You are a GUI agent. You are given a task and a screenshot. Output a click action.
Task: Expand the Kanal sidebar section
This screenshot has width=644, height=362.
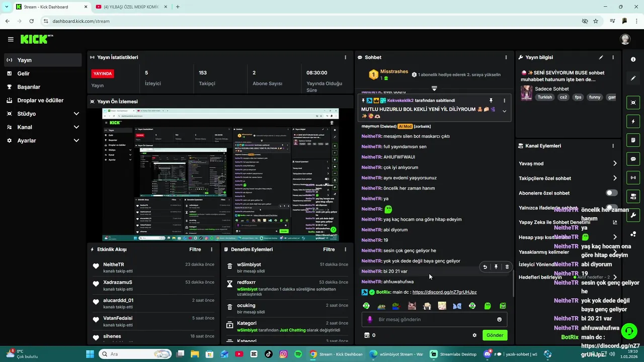76,127
